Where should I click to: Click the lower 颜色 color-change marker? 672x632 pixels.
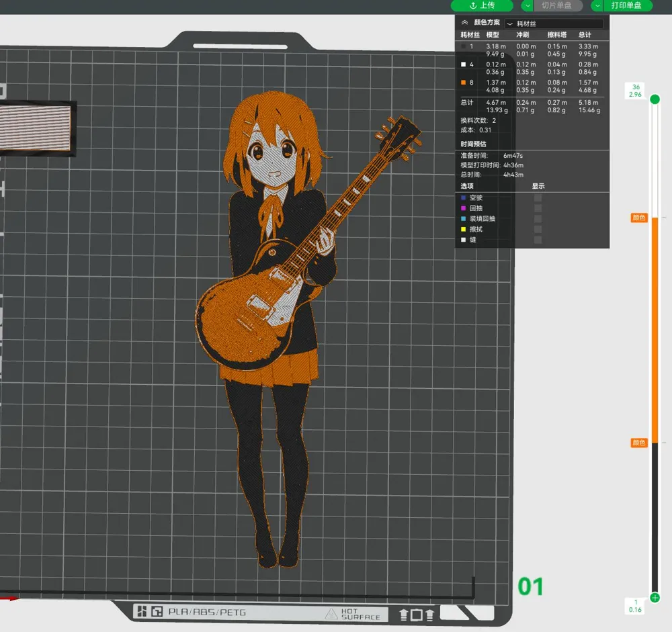point(638,443)
